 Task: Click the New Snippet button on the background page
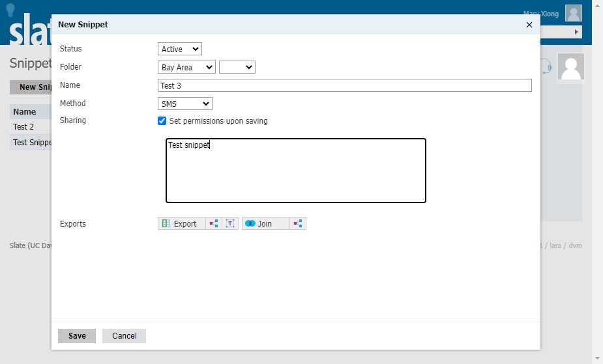[31, 87]
